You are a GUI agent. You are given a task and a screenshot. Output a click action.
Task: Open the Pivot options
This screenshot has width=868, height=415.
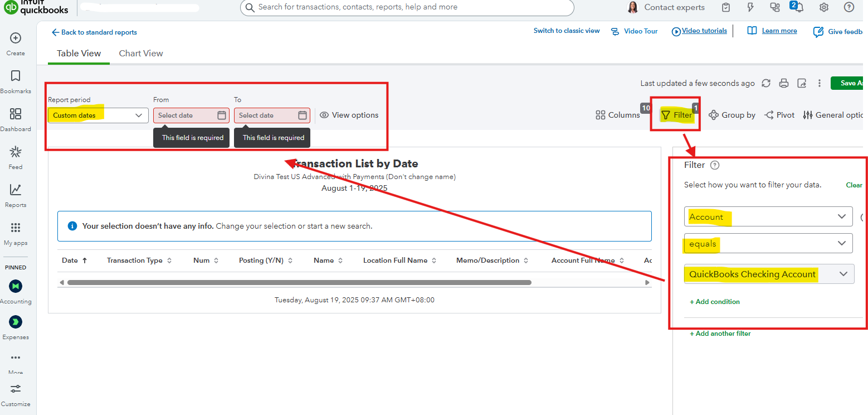[x=779, y=115]
